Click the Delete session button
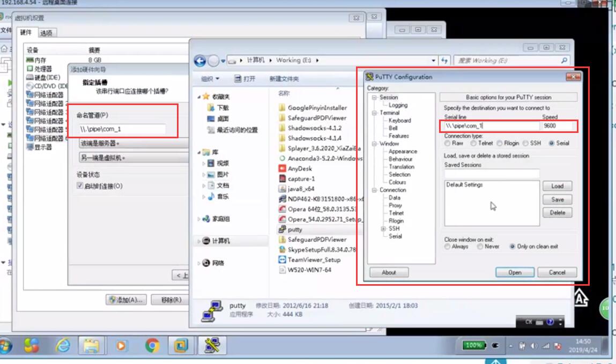The height and width of the screenshot is (364, 616). point(557,213)
